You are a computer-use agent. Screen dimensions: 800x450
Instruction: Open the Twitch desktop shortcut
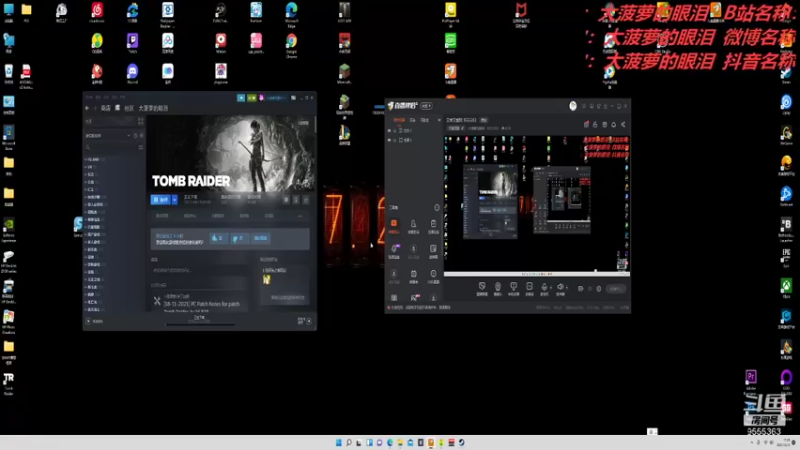coord(133,43)
